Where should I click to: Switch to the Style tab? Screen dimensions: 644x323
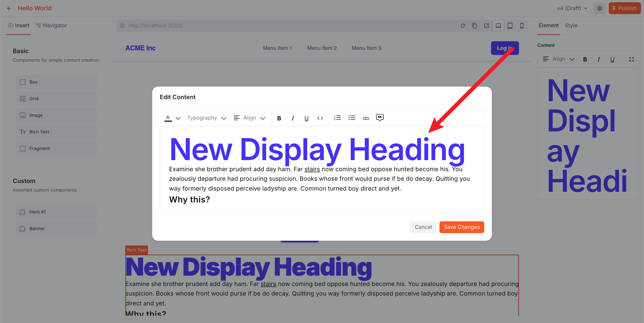(571, 25)
